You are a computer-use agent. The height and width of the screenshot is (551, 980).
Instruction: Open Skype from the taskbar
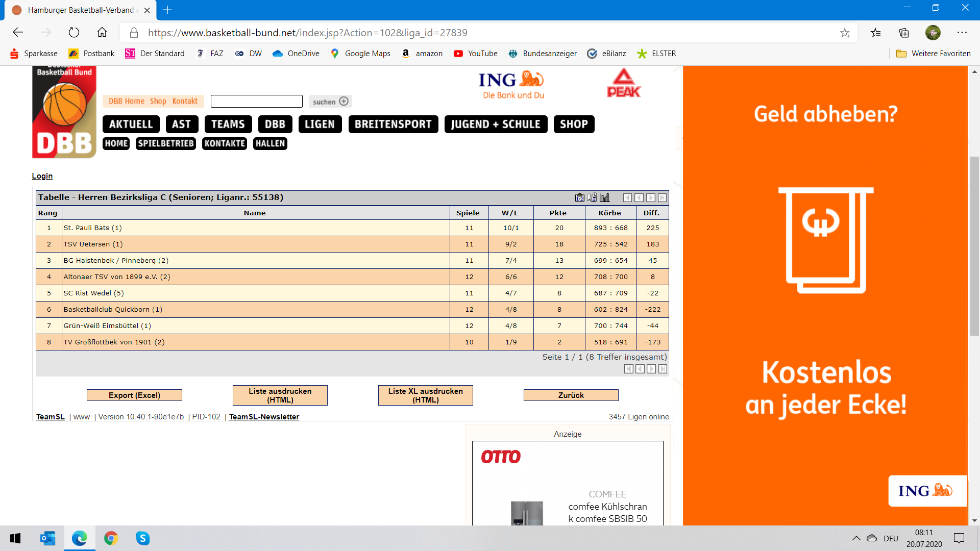click(x=142, y=538)
